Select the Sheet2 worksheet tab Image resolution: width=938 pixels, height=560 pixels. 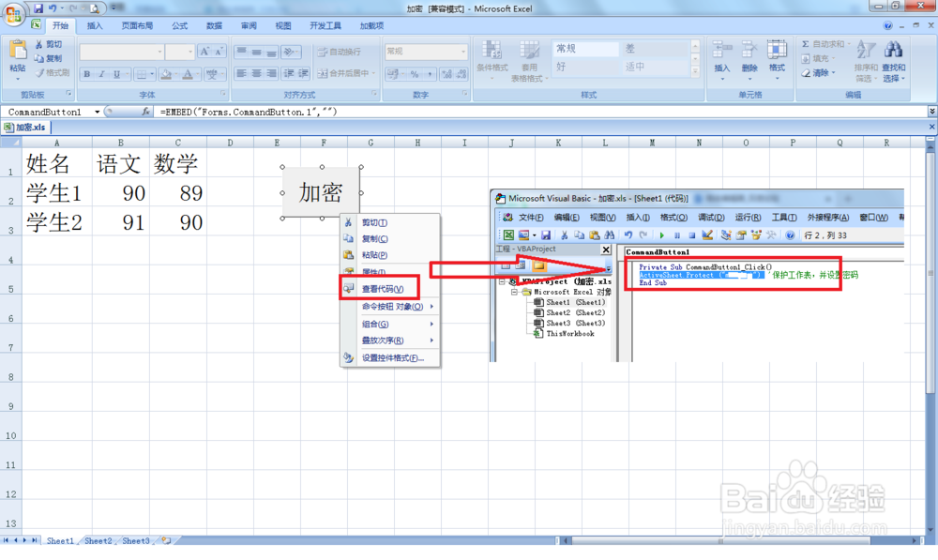[98, 541]
